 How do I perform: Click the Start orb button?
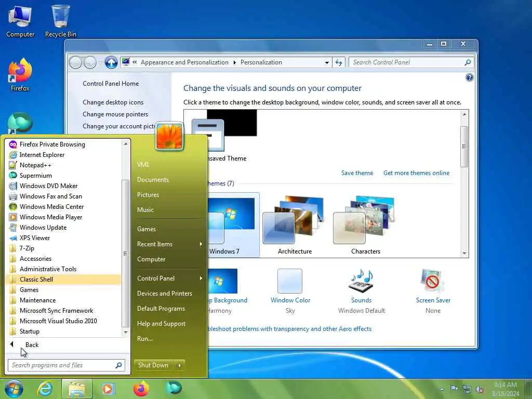[14, 389]
